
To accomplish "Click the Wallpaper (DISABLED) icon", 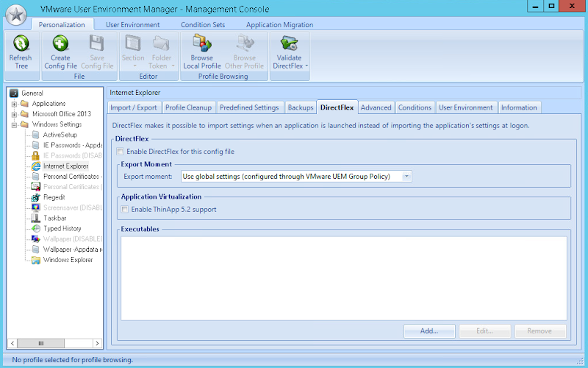I will click(x=35, y=238).
